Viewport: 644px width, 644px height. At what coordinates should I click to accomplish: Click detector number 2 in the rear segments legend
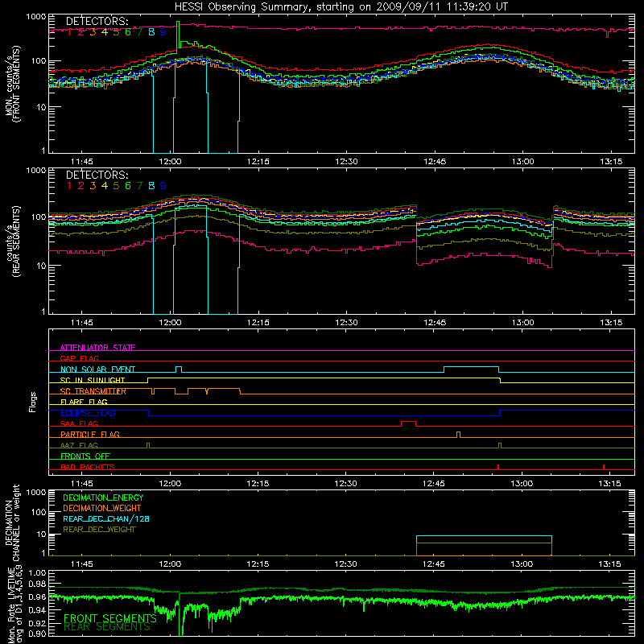(81, 186)
